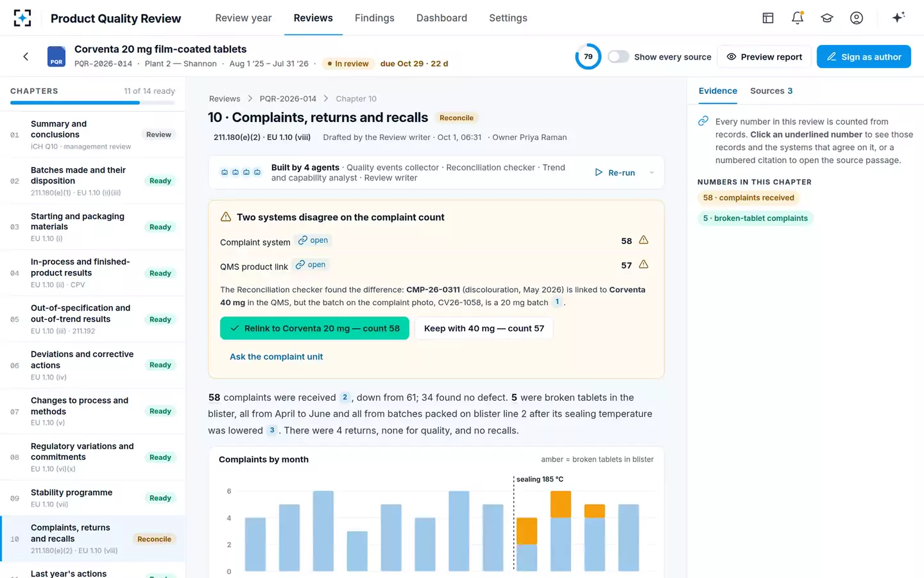Viewport: 924px width, 578px height.
Task: Click Relink to Corventa 20 mg button
Action: click(x=314, y=328)
